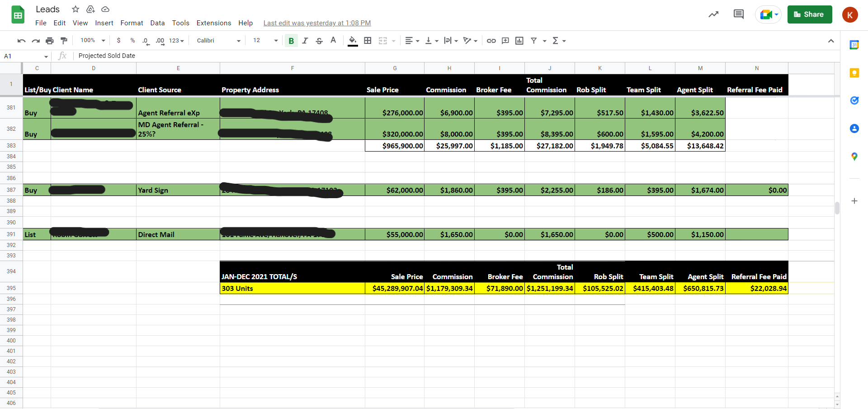This screenshot has width=868, height=409.
Task: Open the View menu
Action: coord(80,23)
